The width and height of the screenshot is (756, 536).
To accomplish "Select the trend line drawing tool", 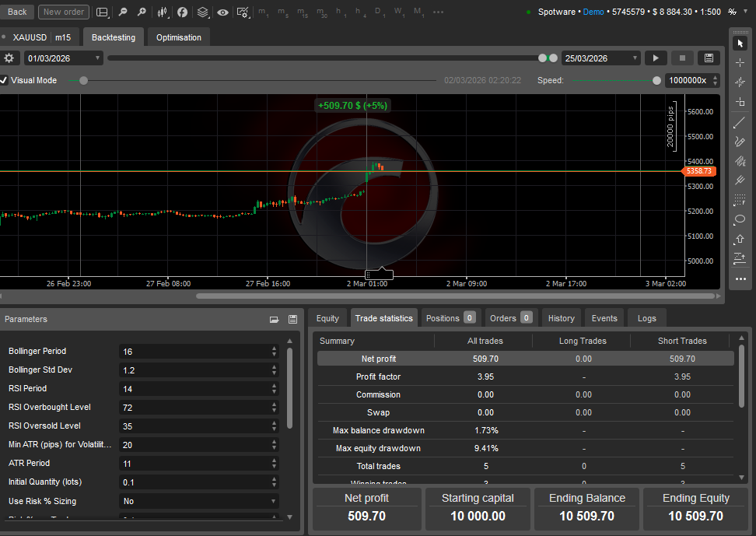I will point(740,122).
